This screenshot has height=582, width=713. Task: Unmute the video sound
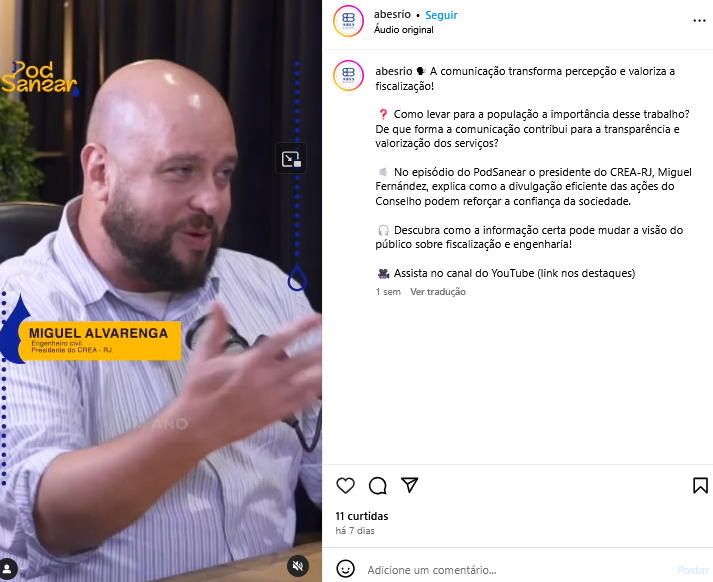298,566
